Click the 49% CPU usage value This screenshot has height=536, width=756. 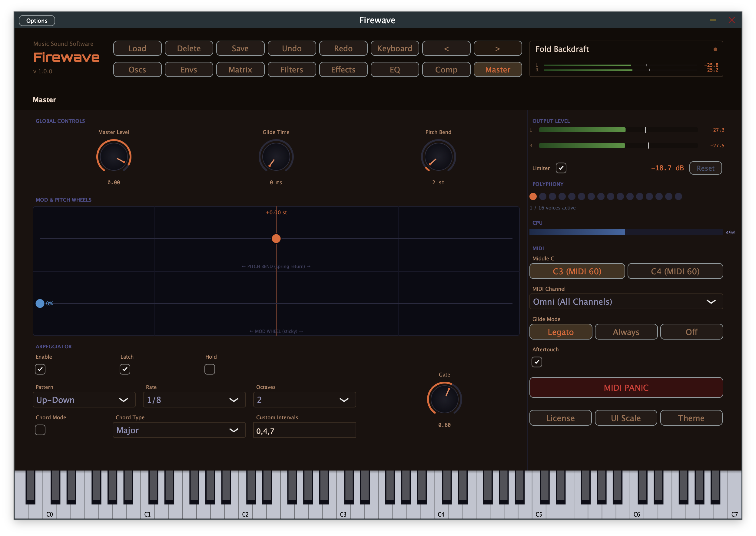click(x=730, y=233)
